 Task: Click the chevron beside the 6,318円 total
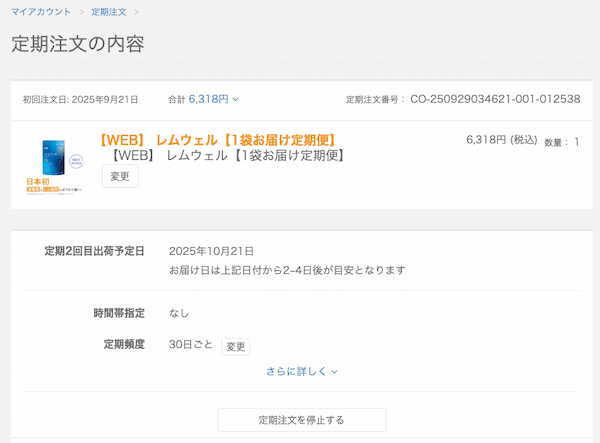[236, 100]
